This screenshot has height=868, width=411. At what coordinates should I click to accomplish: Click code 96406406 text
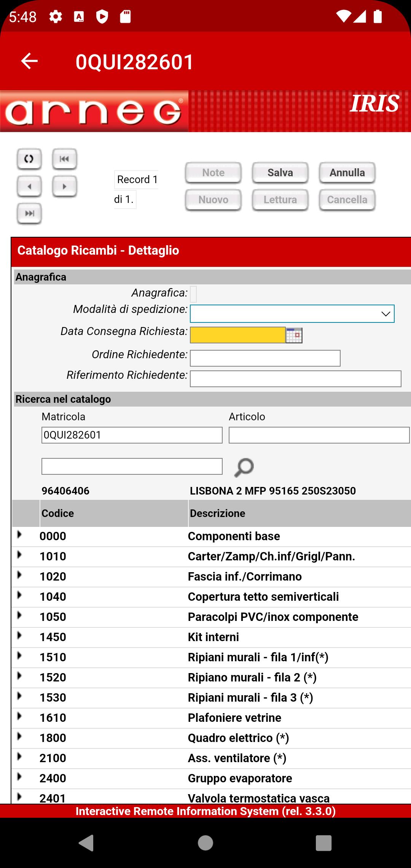65,491
